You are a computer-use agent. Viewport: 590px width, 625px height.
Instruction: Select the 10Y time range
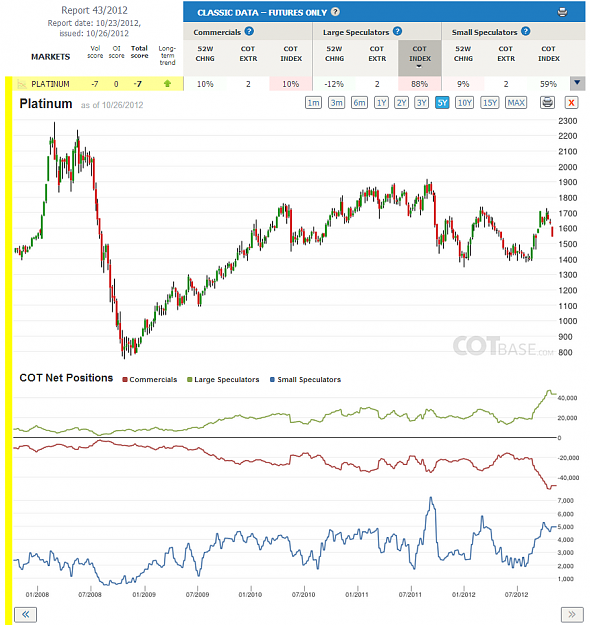[464, 103]
